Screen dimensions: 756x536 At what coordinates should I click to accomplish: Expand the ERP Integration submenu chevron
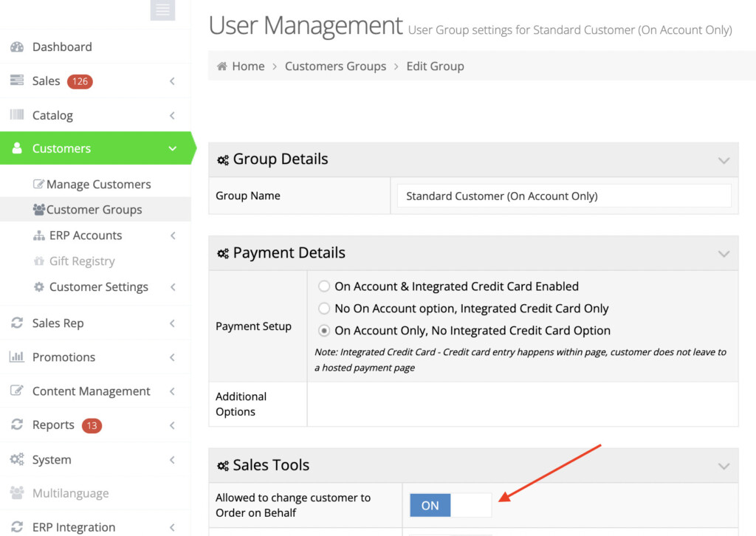pyautogui.click(x=172, y=527)
